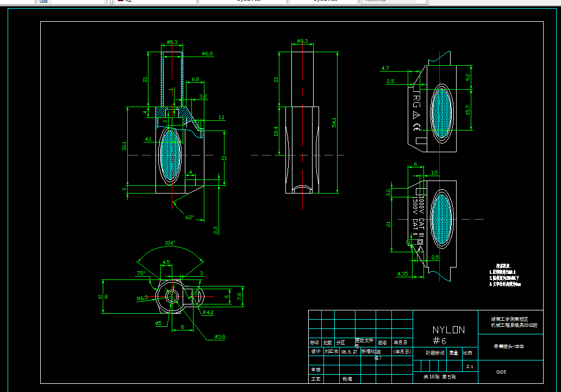Click the R6.3 radius label

[x=142, y=298]
